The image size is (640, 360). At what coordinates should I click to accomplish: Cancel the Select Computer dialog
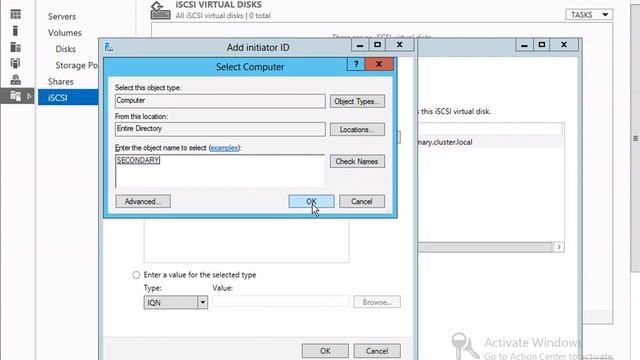point(362,201)
